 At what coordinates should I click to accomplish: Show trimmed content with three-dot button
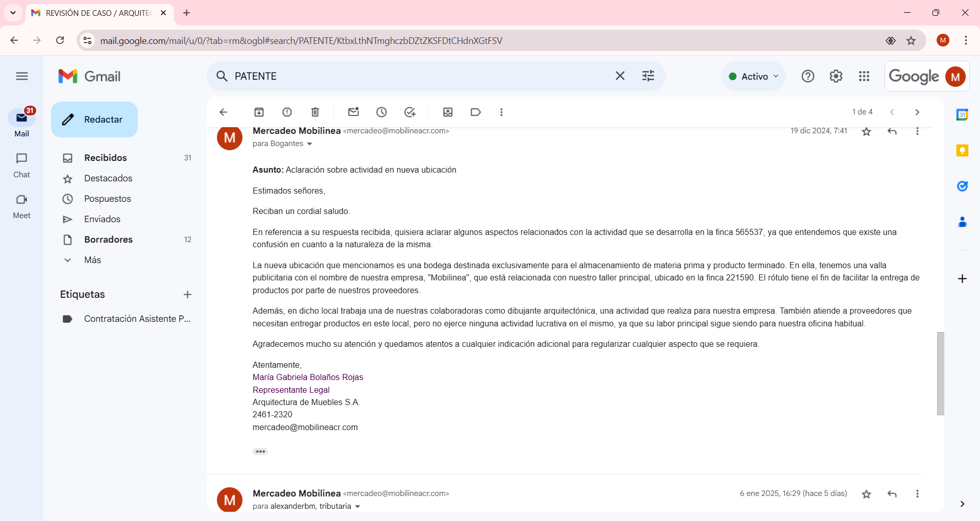[260, 452]
